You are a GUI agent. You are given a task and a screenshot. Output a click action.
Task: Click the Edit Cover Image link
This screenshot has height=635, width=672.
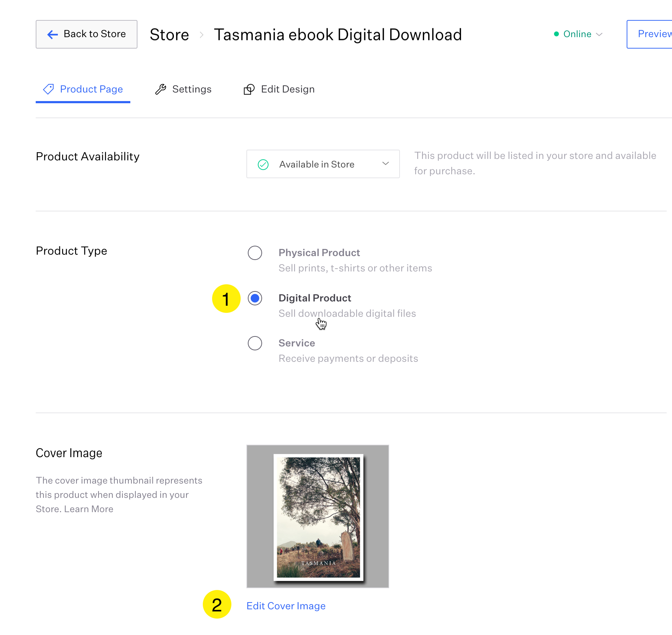coord(286,606)
